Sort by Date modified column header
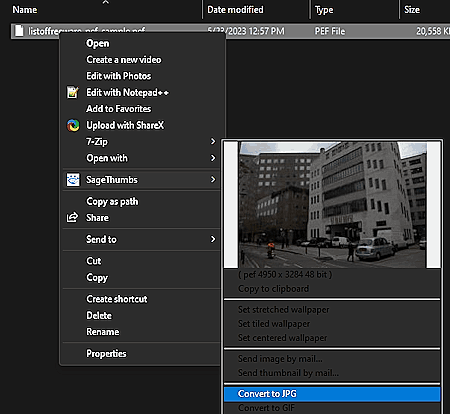This screenshot has width=450, height=414. click(235, 10)
